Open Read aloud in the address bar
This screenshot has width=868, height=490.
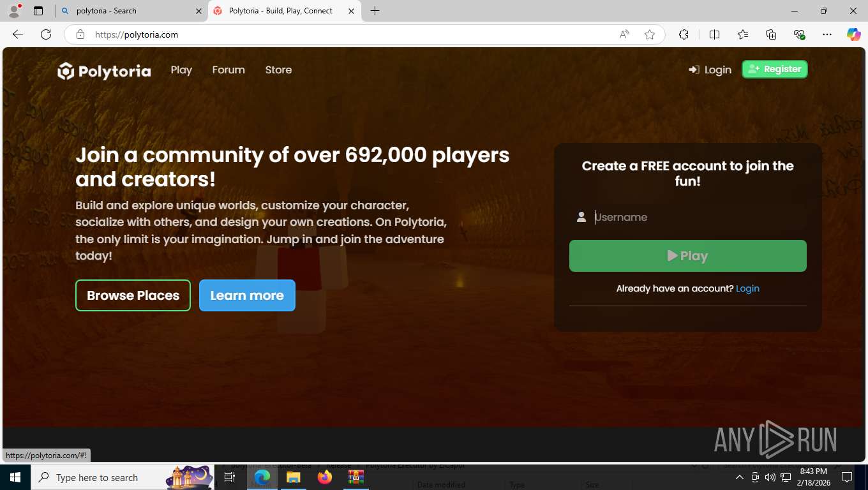[x=624, y=34]
